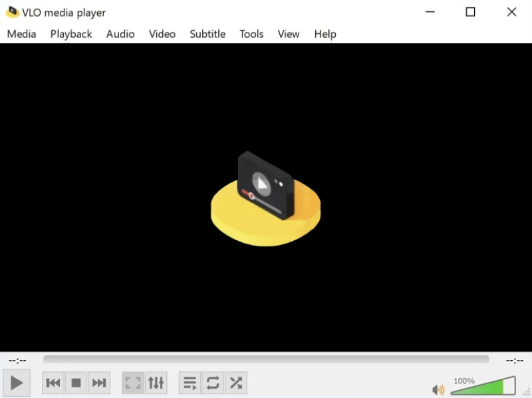Image resolution: width=532 pixels, height=398 pixels.
Task: Skip to the previous media track
Action: (53, 383)
